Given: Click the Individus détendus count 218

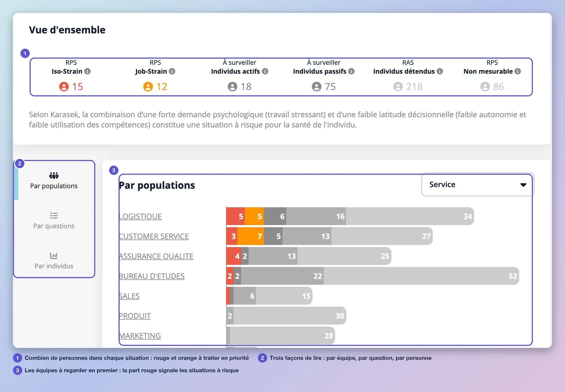Looking at the screenshot, I should point(414,87).
